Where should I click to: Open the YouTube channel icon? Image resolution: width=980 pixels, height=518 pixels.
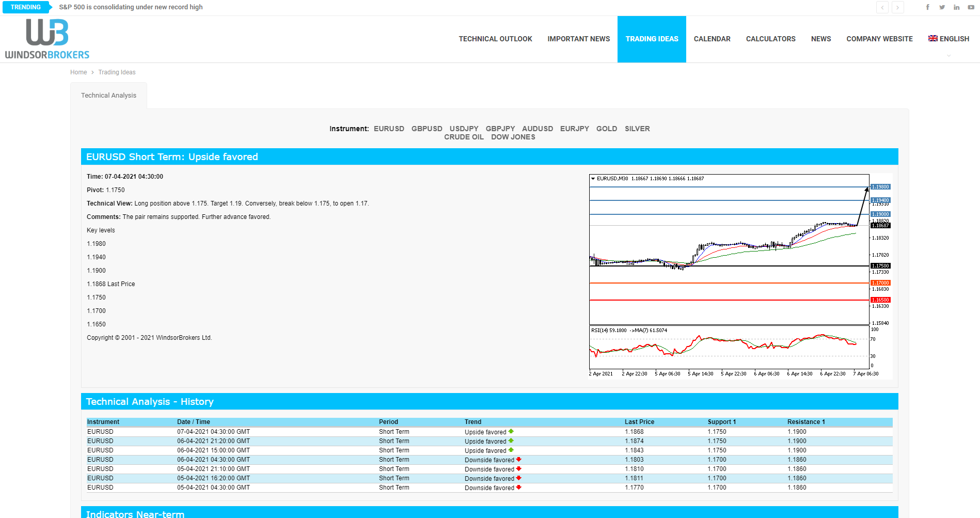click(x=971, y=7)
